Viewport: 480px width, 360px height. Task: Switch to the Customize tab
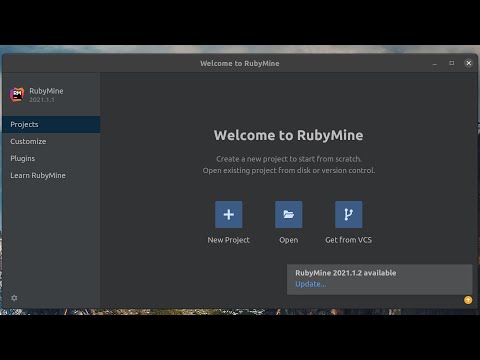pyautogui.click(x=51, y=141)
